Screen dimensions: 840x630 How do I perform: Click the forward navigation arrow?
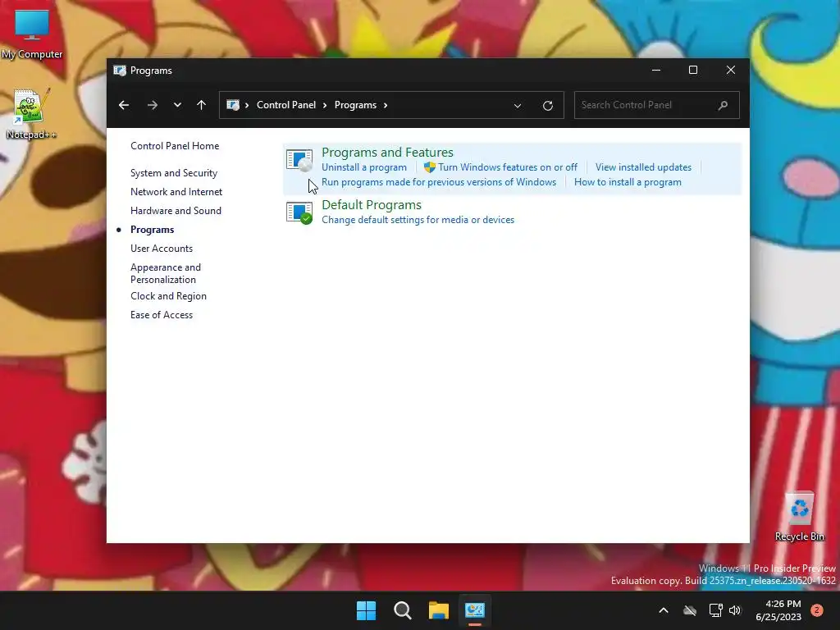click(152, 105)
